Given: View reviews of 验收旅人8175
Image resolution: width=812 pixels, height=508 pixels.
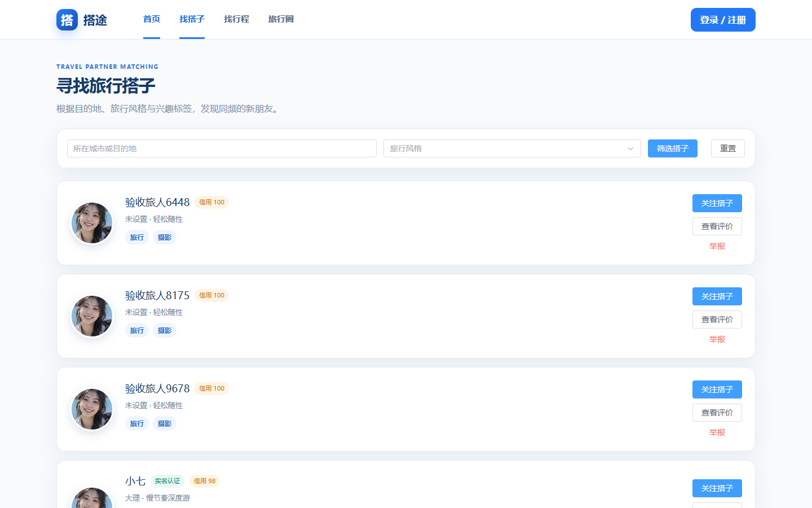Looking at the screenshot, I should pos(717,319).
